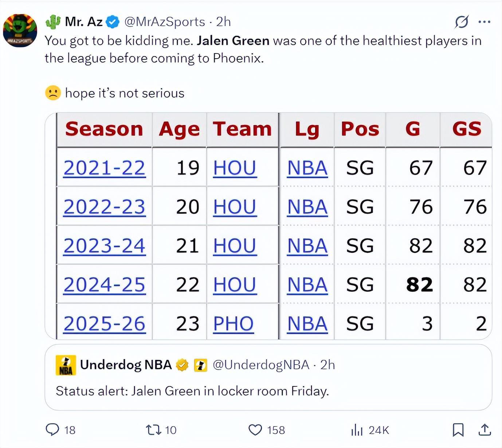
Task: Click the HOU link for 2022-23
Action: 235,207
